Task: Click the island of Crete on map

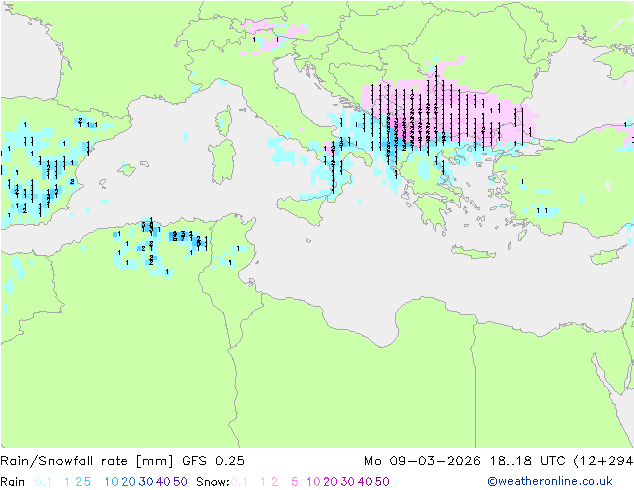Action: (x=473, y=252)
